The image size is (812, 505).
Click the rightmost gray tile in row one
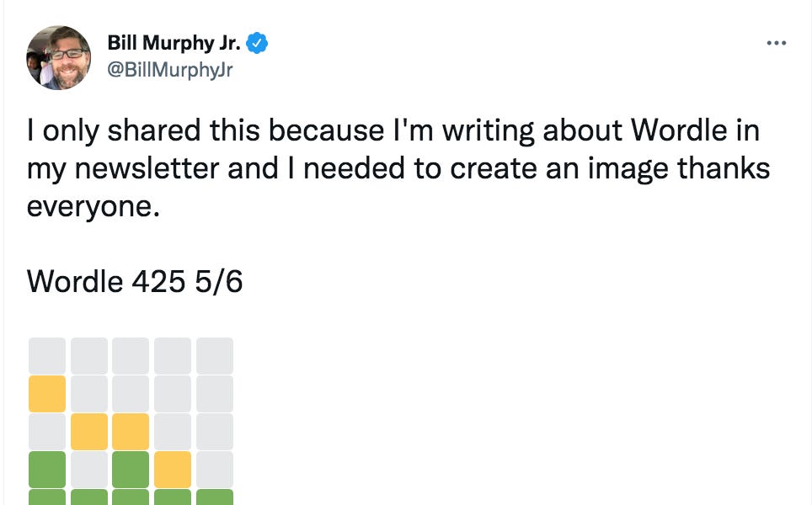point(213,354)
